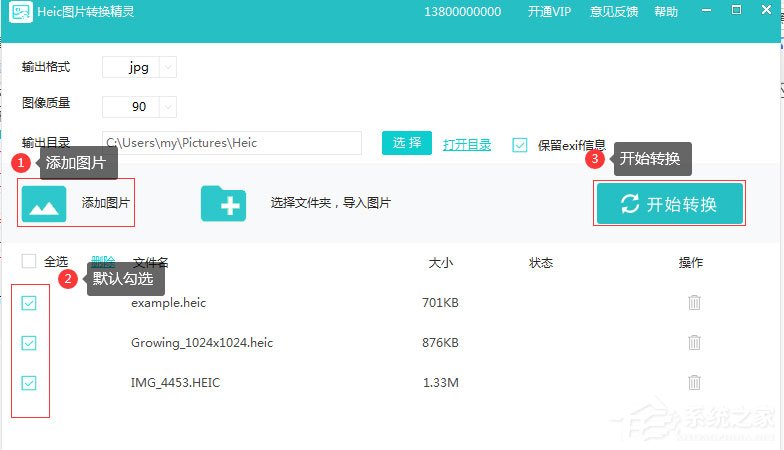This screenshot has height=450, width=784.
Task: Open 意见反馈 in the title bar
Action: (x=615, y=13)
